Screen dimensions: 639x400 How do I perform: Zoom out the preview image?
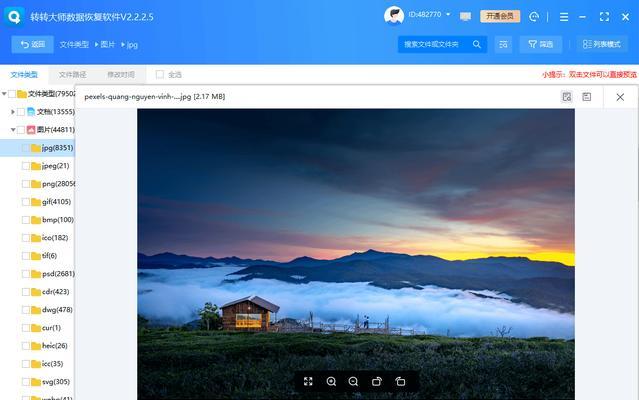click(x=353, y=381)
